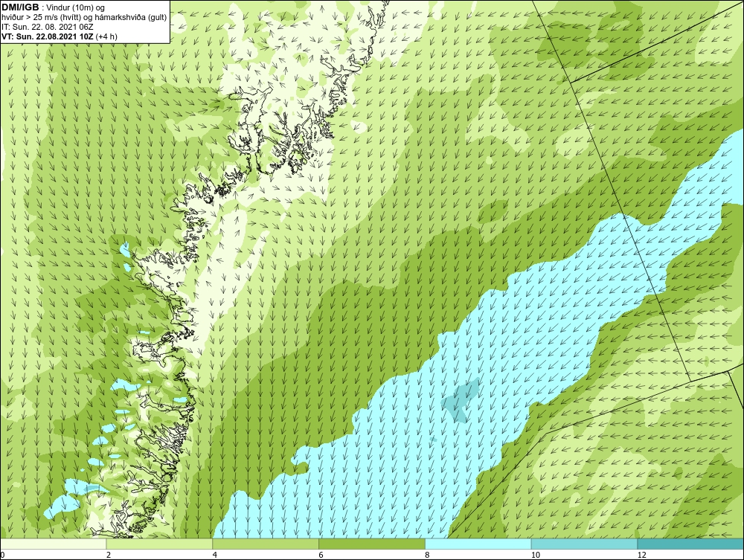Viewport: 744px width, 560px height.
Task: Click the legend value '0'
Action: click(x=2, y=555)
